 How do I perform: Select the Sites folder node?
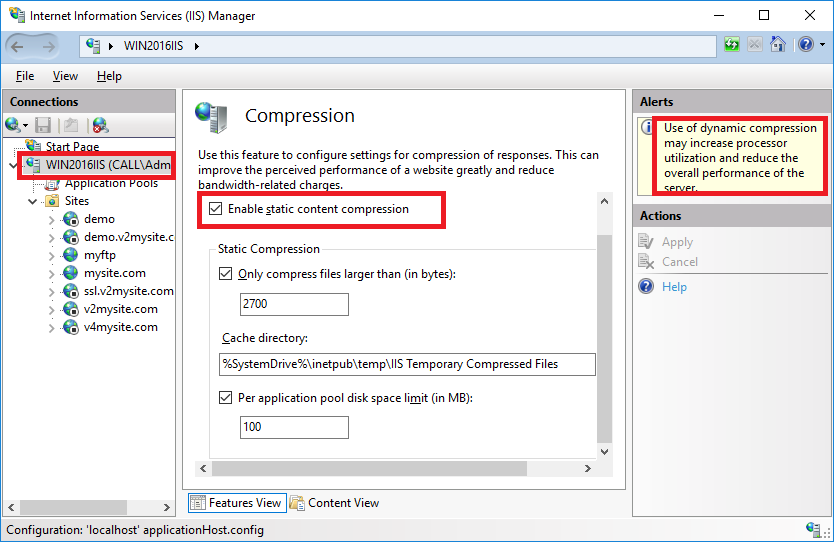pyautogui.click(x=77, y=201)
